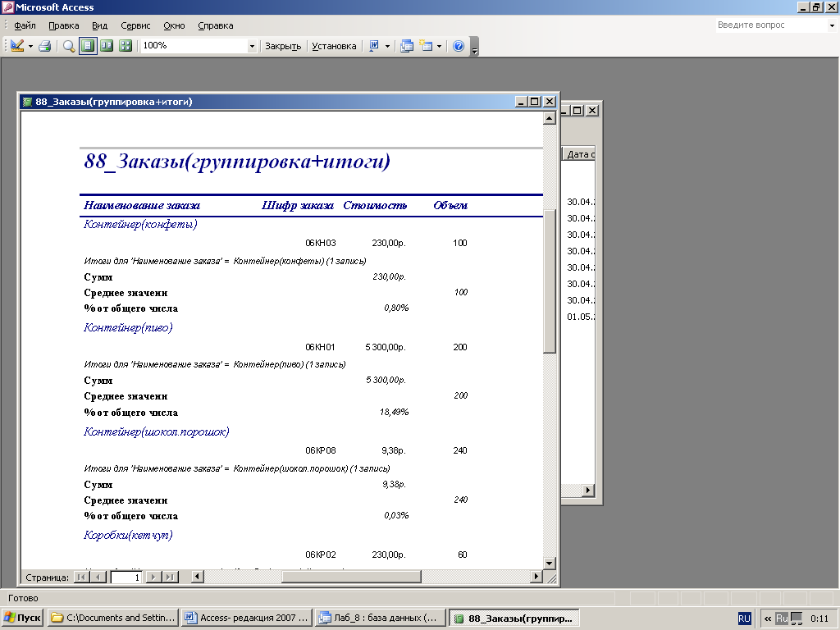
Task: Click the report's vertical scrollbar thumb
Action: click(x=549, y=282)
